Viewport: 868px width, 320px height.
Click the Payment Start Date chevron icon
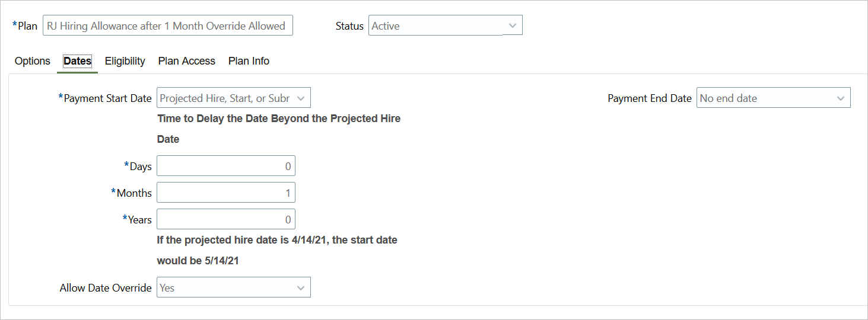[301, 98]
